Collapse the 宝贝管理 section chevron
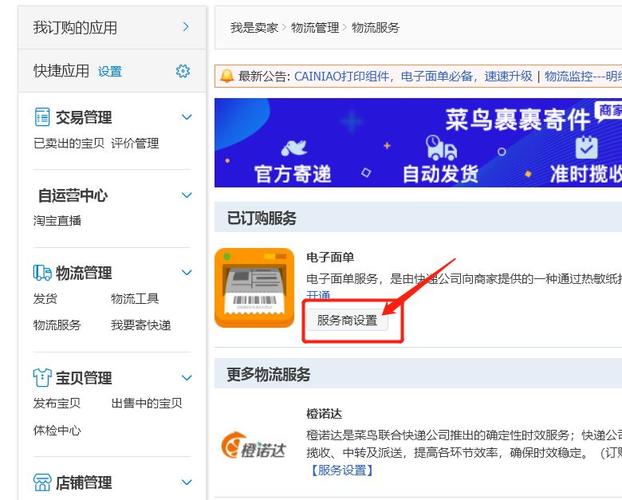This screenshot has height=500, width=622. (x=186, y=377)
